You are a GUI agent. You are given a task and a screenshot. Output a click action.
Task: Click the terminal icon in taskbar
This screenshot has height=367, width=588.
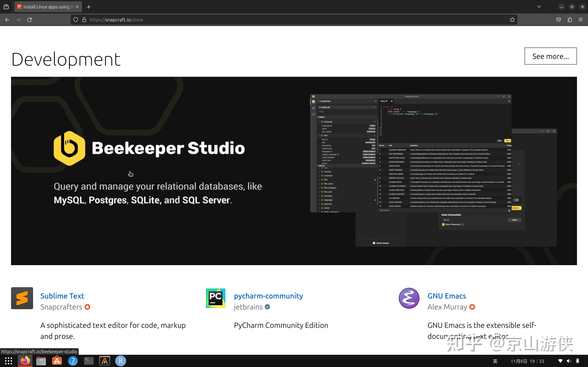click(89, 361)
